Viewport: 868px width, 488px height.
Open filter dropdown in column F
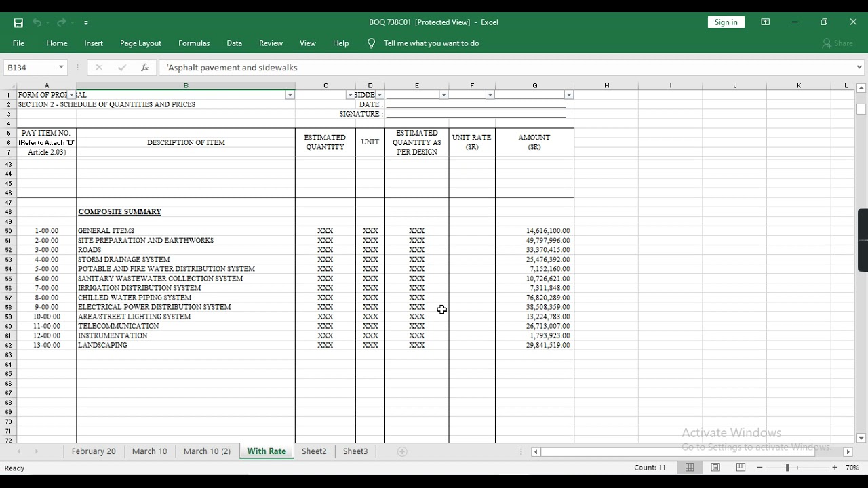(490, 95)
